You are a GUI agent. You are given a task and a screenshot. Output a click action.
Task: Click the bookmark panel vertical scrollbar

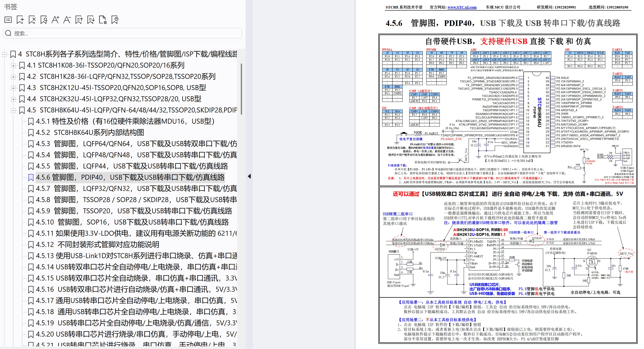click(241, 89)
